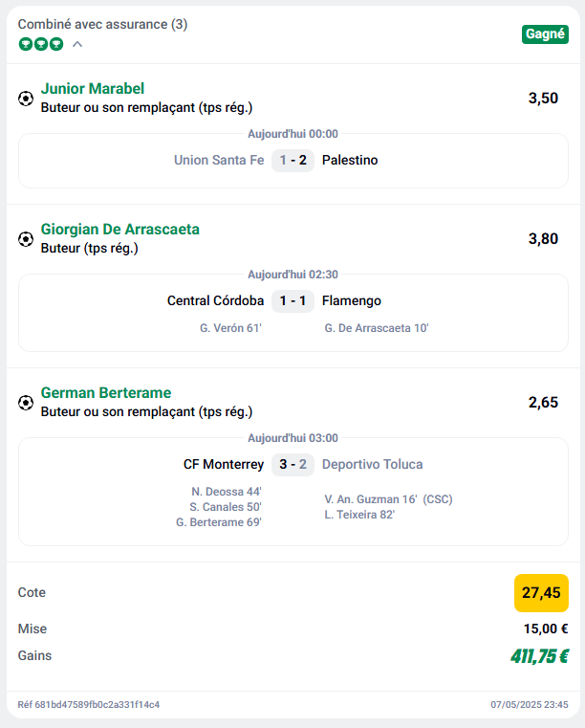
Task: Click the Central Córdoba 1 - 1 score
Action: 292,300
